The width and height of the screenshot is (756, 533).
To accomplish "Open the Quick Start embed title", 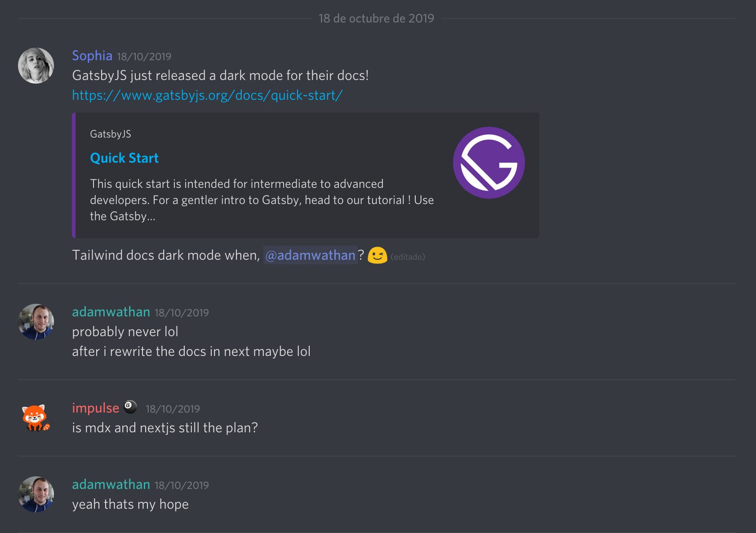I will pos(124,158).
